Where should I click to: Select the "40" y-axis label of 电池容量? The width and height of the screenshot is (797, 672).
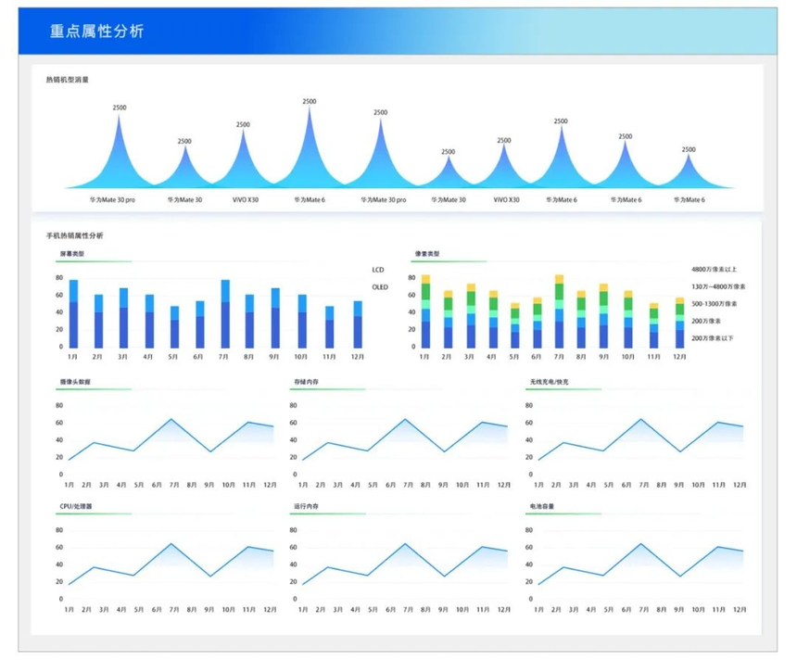pos(529,564)
